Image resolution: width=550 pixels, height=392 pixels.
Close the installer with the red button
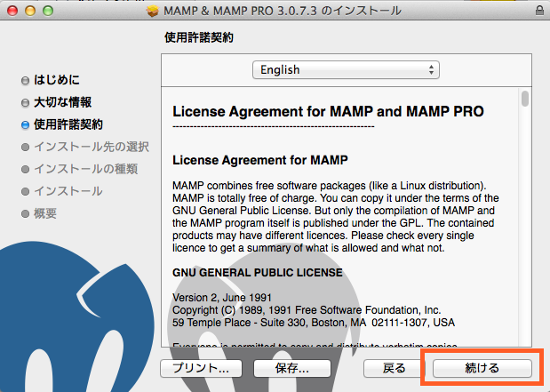pos(12,10)
